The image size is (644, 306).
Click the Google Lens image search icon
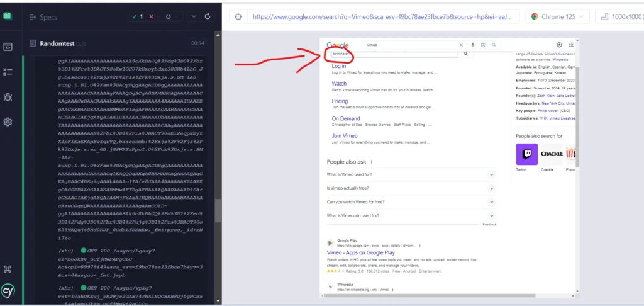pyautogui.click(x=483, y=45)
